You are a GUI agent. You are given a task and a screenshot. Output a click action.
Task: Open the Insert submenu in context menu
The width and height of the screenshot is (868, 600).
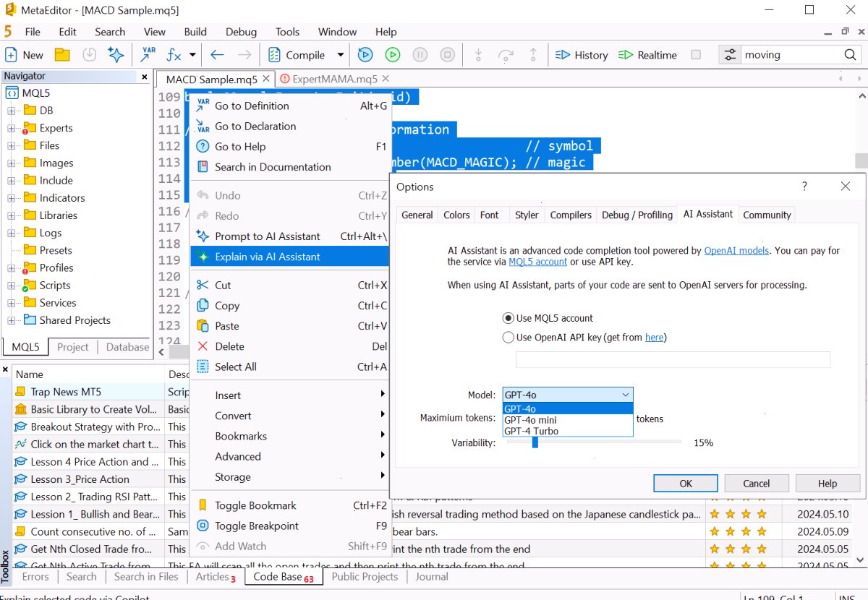tap(289, 395)
